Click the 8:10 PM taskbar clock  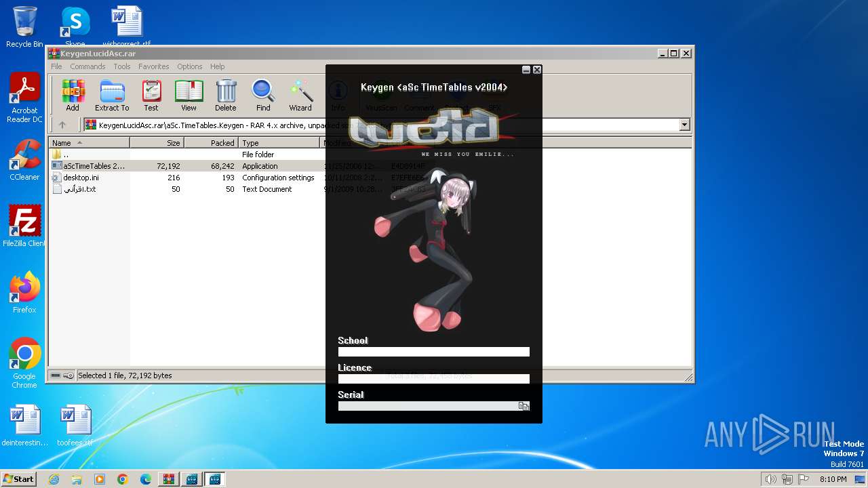pos(833,479)
